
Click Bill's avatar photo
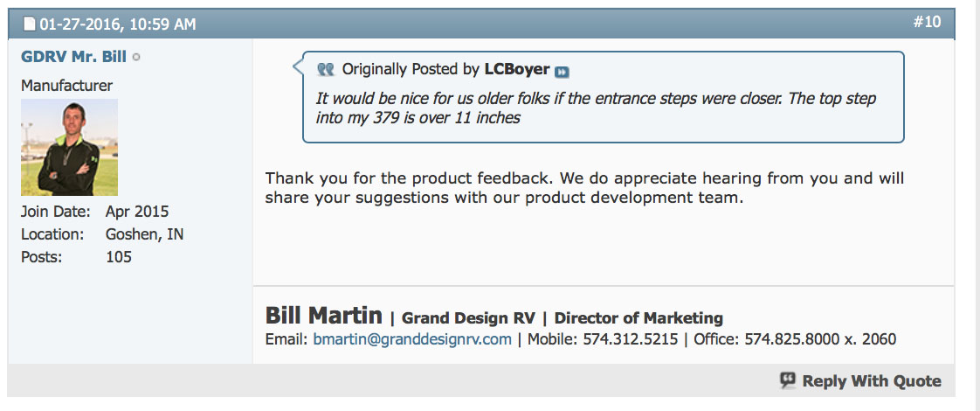[x=69, y=147]
